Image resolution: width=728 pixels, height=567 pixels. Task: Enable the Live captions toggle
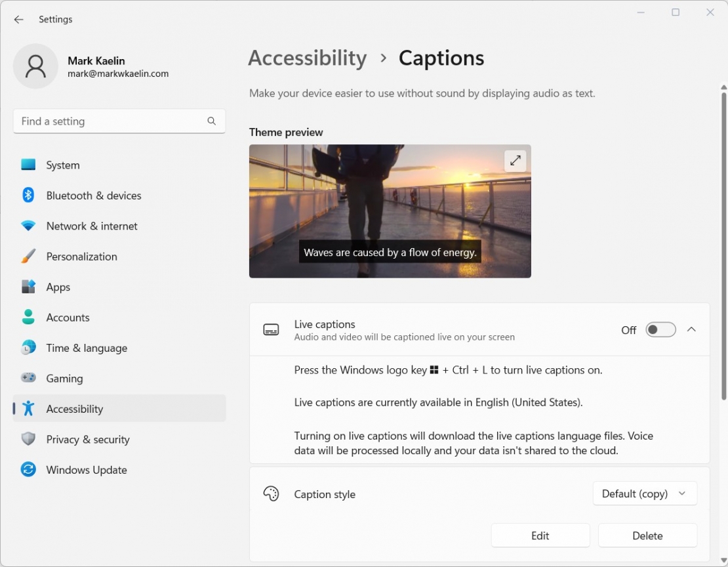[x=660, y=329]
